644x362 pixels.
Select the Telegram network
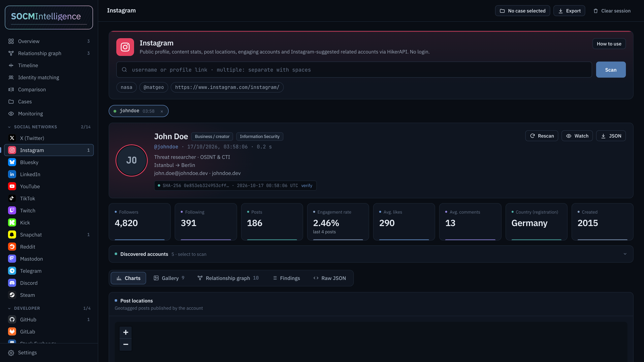(x=49, y=271)
